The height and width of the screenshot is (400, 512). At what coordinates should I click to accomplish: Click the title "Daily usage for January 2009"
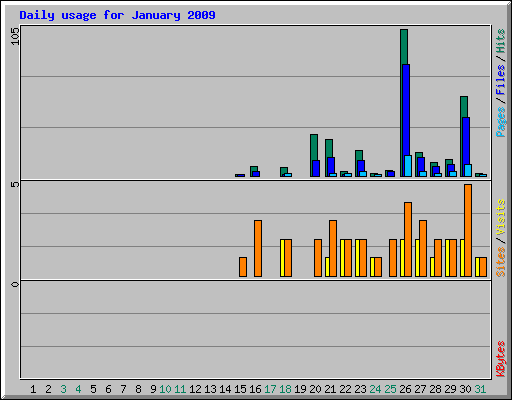click(117, 15)
